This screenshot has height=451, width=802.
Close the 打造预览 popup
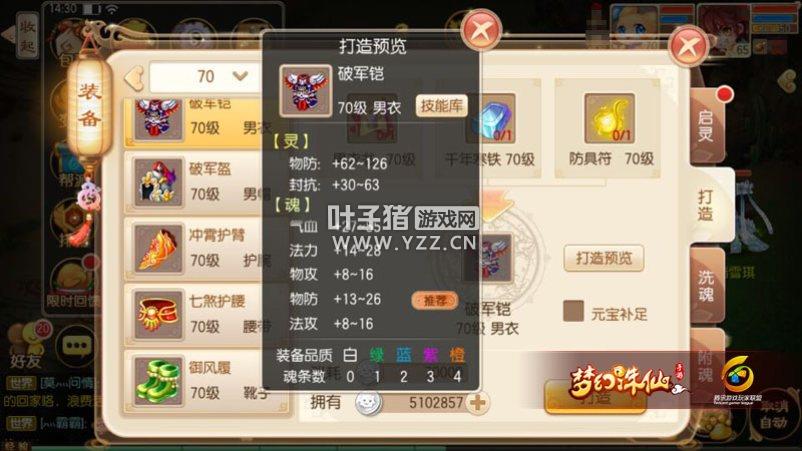pos(481,31)
